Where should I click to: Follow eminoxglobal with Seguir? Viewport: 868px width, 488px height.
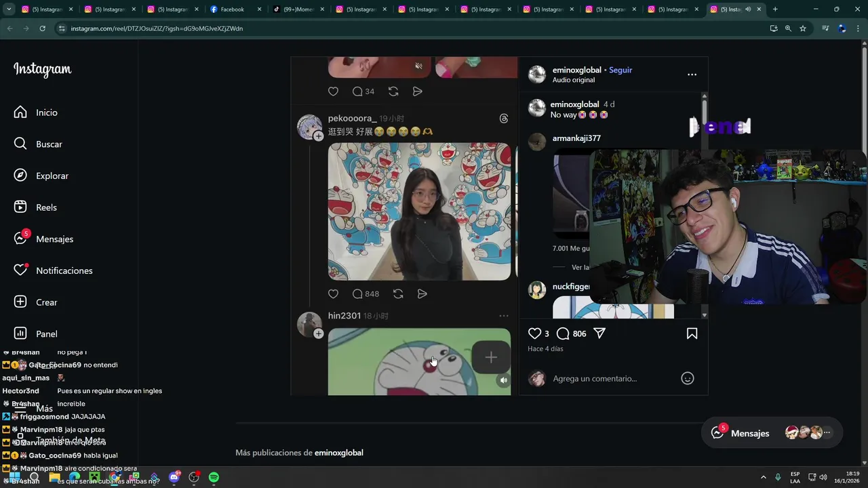620,70
